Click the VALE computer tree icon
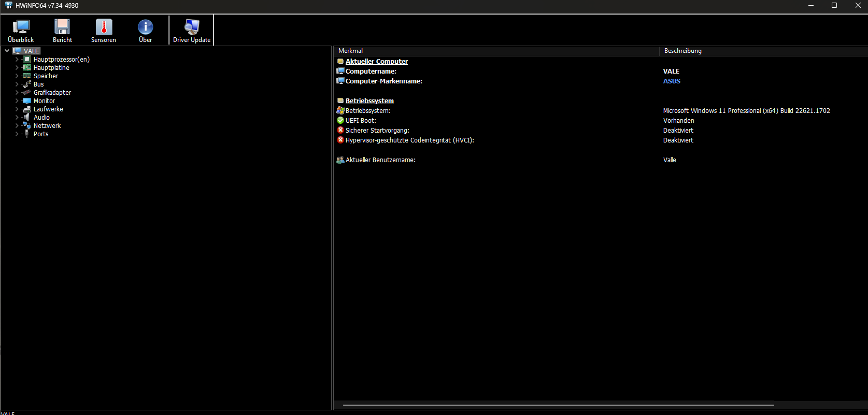Screen dimensions: 868x415 tap(17, 51)
